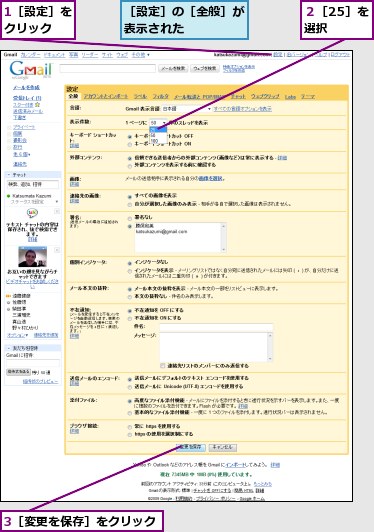Image resolution: width=374 pixels, height=532 pixels.
Task: Select 'confirm before showing external content' radio
Action: point(130,166)
